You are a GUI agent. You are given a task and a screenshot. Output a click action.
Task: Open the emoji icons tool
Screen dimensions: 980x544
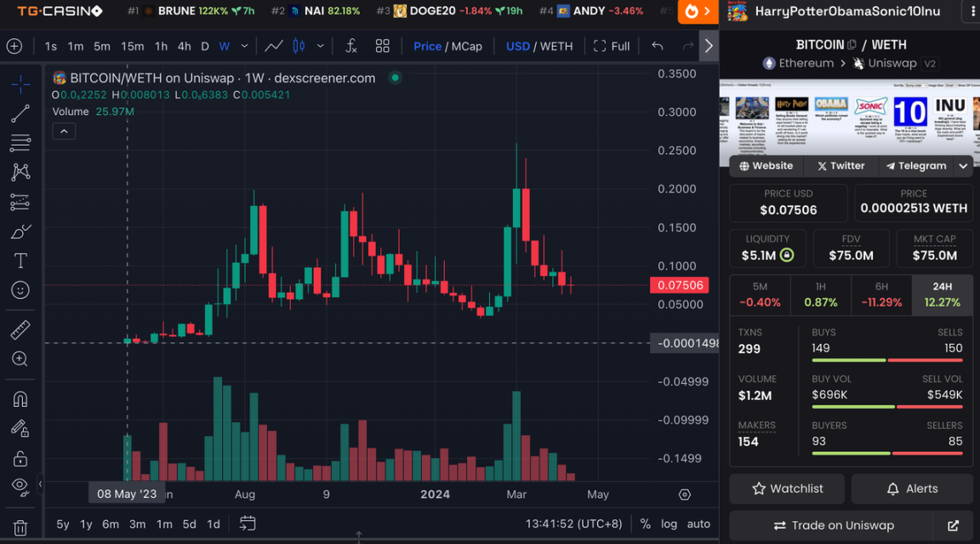pos(20,290)
